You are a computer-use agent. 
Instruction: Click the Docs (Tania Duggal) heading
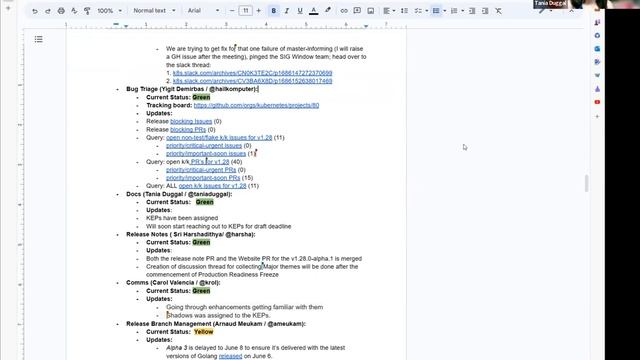click(x=179, y=194)
